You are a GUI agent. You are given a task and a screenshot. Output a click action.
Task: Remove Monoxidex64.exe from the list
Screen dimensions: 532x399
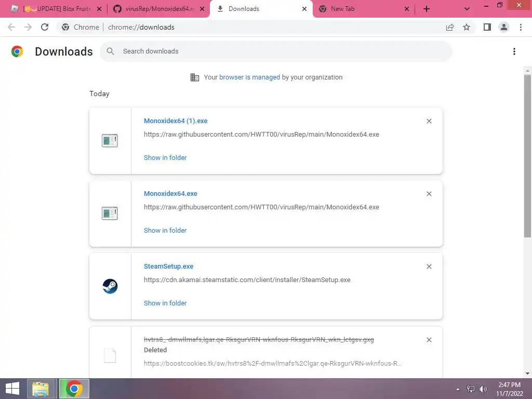429,194
